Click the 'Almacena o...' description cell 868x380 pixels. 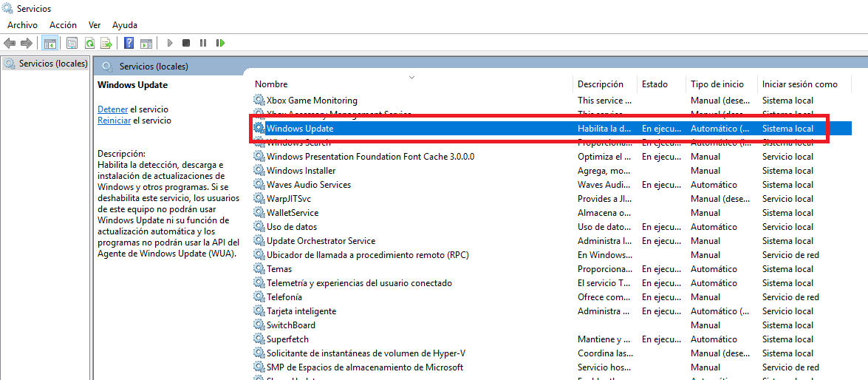(604, 213)
